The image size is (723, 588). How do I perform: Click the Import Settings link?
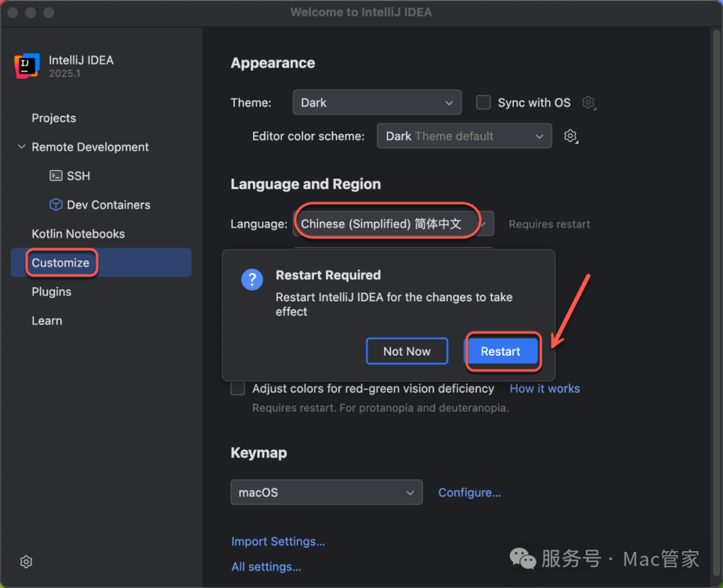coord(278,541)
